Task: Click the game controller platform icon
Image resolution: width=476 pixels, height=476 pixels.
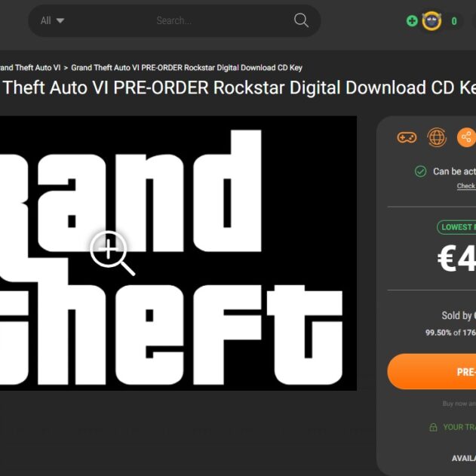Action: [407, 137]
